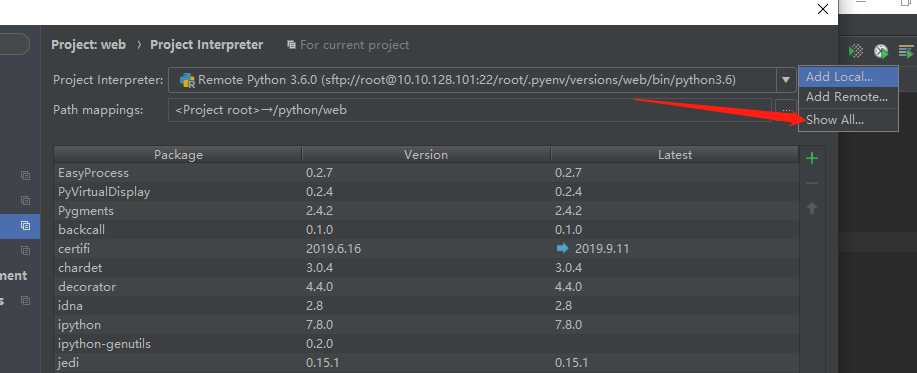
Task: Sort by the Version column header
Action: [426, 154]
